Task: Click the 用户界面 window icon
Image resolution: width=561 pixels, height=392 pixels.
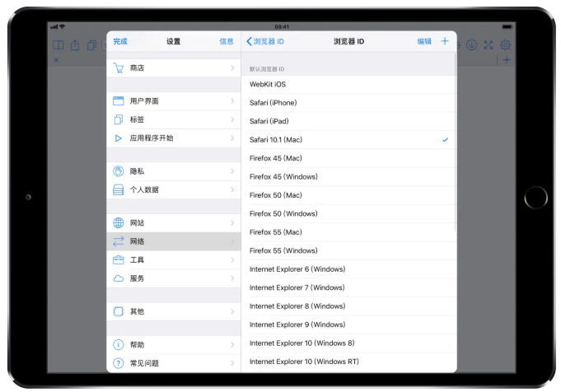Action: 118,101
